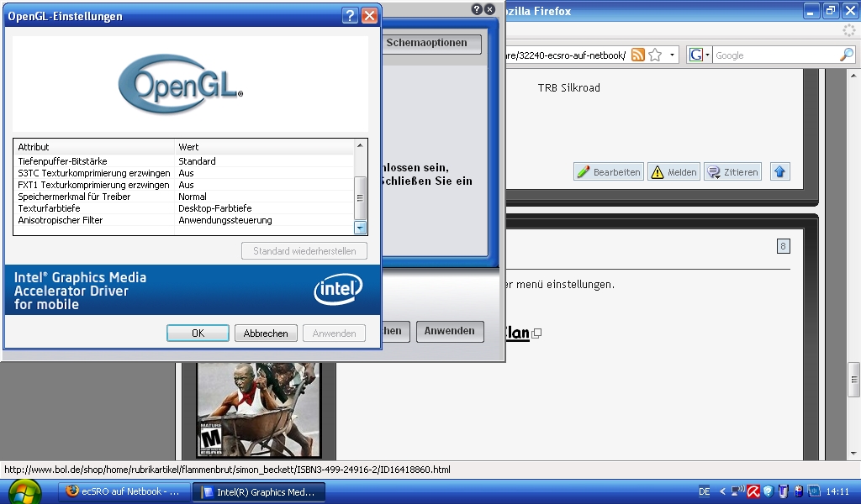Click the Zitieren quote button
The width and height of the screenshot is (861, 504).
pyautogui.click(x=732, y=171)
